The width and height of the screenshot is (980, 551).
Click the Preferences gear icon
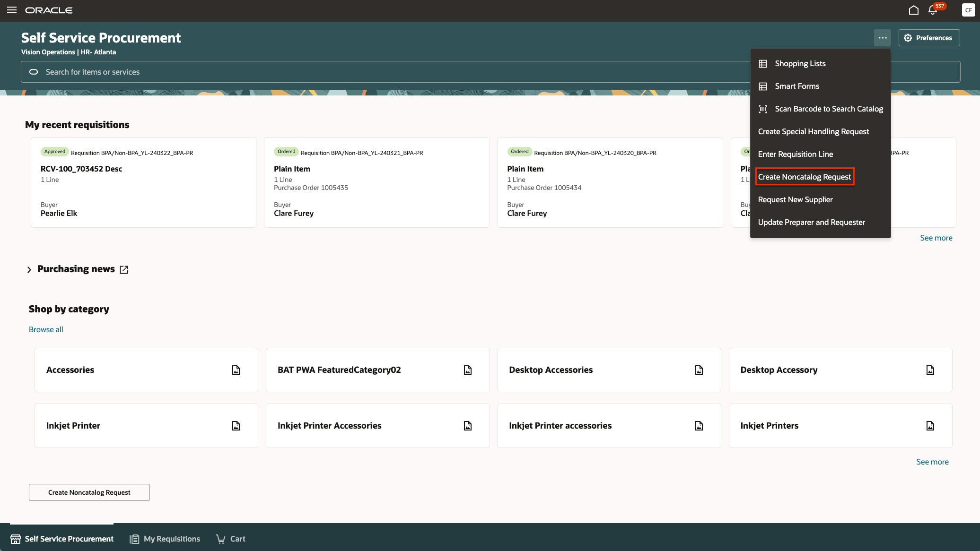(908, 38)
